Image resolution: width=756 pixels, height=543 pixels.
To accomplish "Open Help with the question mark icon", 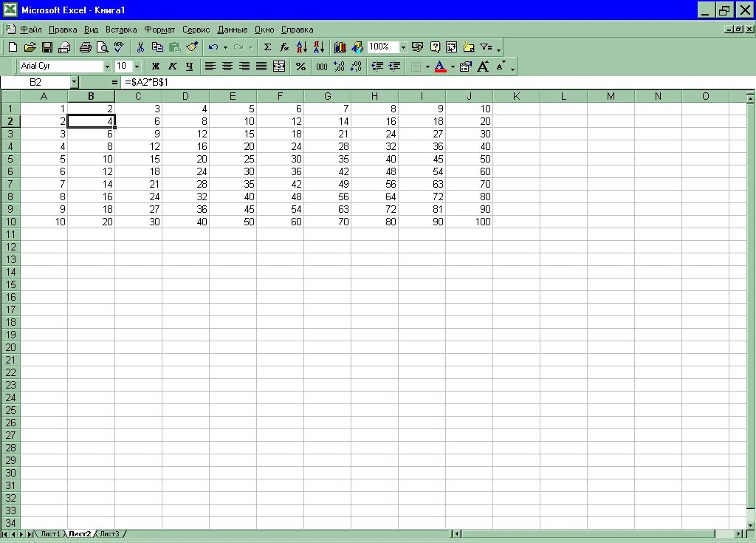I will coord(435,47).
